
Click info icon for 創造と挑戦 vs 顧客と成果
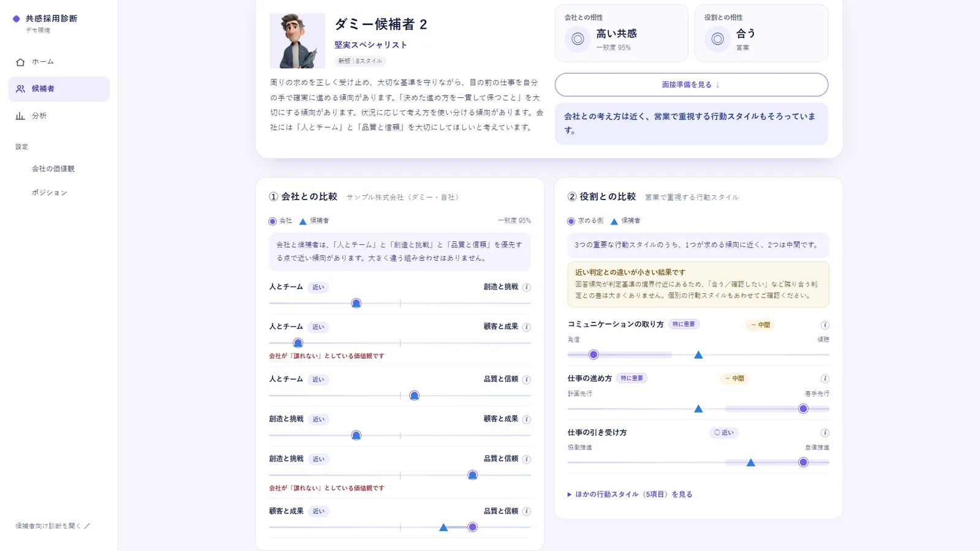pos(526,419)
